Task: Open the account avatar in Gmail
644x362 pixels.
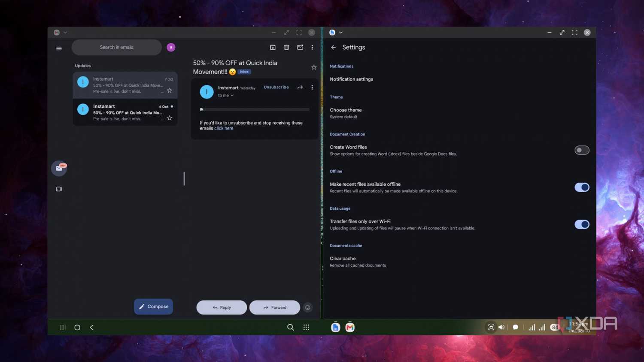Action: coord(171,47)
